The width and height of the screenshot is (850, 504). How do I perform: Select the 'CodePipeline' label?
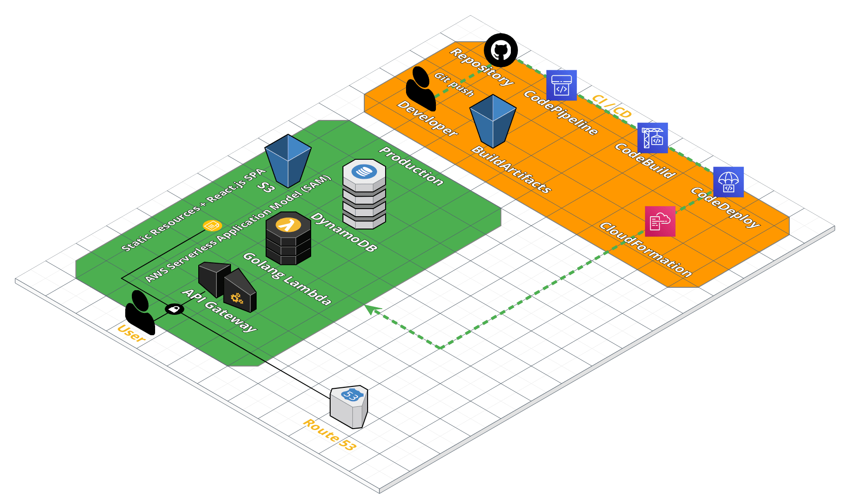(561, 113)
